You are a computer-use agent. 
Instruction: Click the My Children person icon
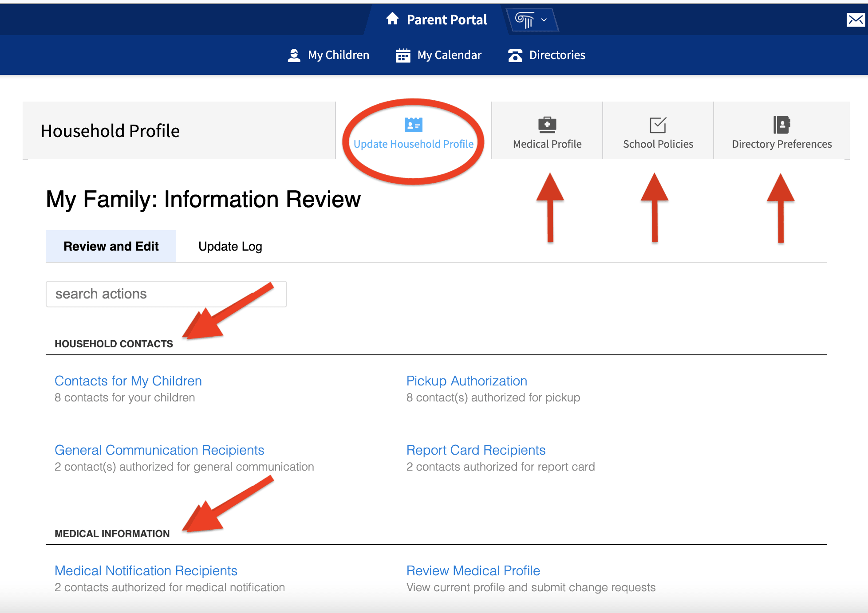pos(294,55)
